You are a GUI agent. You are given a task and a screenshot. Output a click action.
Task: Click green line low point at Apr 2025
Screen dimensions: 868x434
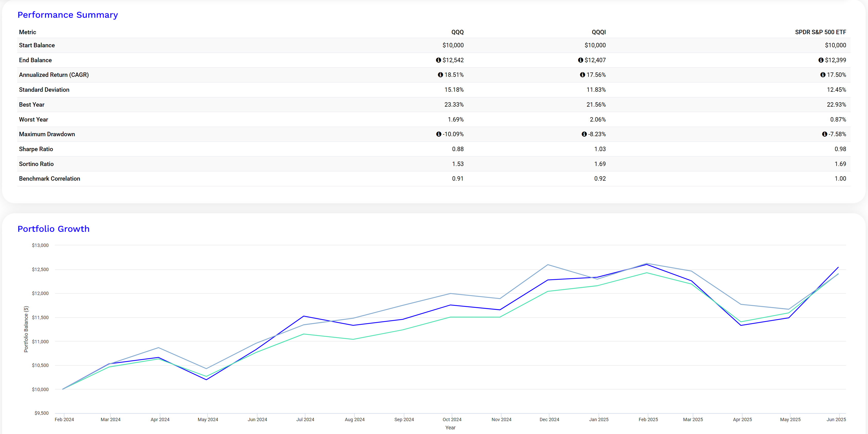(x=741, y=322)
